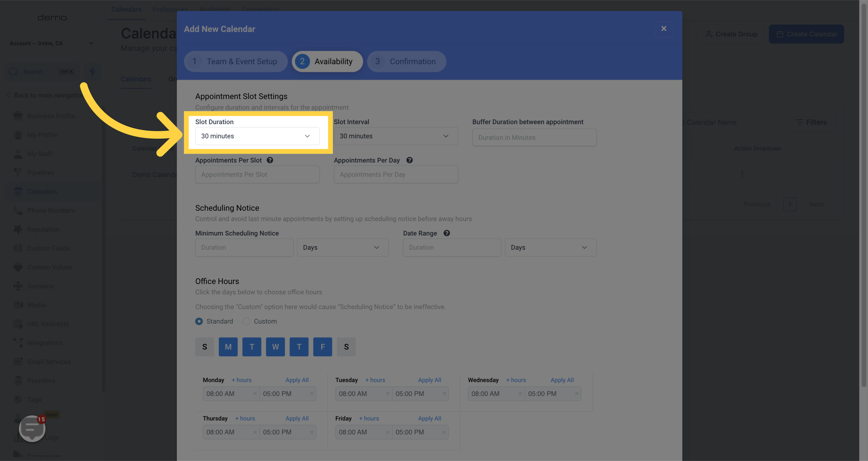Open the Slot Duration dropdown
Image resolution: width=868 pixels, height=461 pixels.
pyautogui.click(x=257, y=136)
